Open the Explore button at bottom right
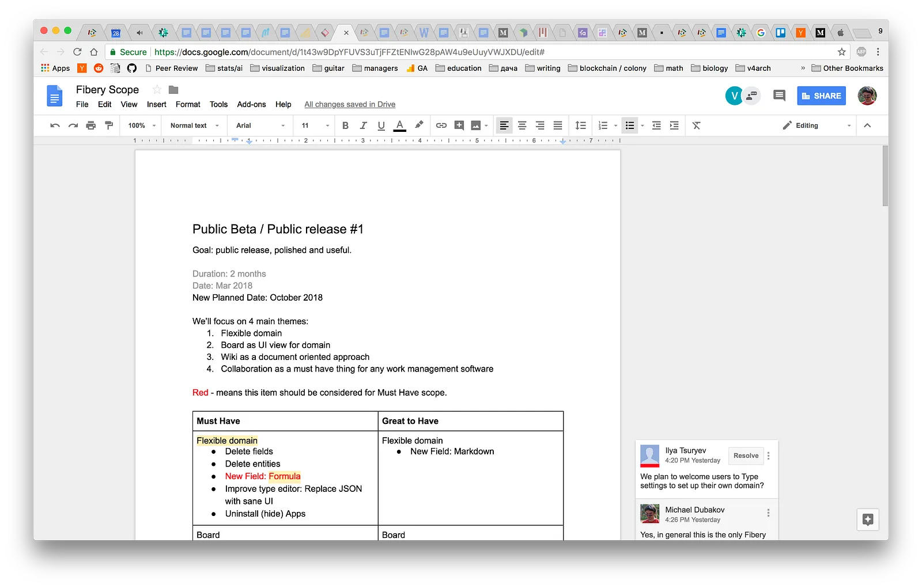Image resolution: width=922 pixels, height=588 pixels. pos(868,519)
